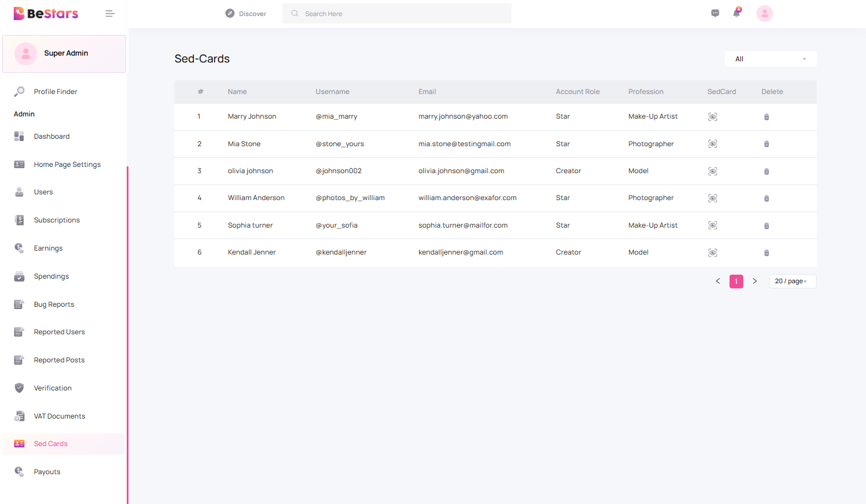View Mia Stone's SedCard
Viewport: 866px width, 504px height.
712,144
